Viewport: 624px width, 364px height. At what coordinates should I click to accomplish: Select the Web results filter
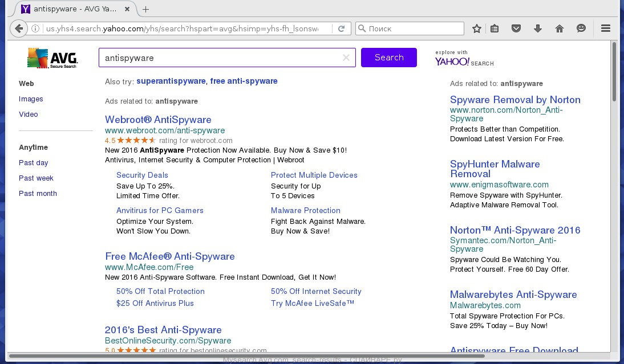tap(26, 83)
